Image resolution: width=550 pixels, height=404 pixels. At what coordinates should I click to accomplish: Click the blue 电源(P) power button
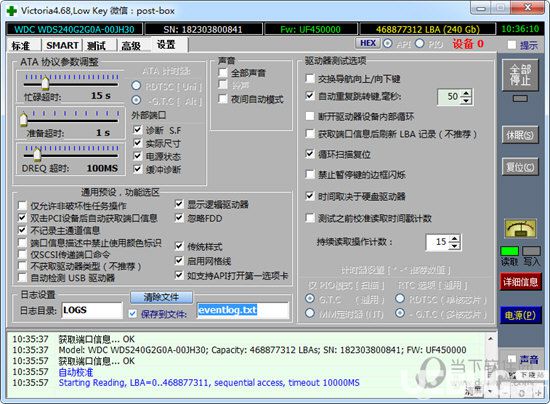(521, 315)
